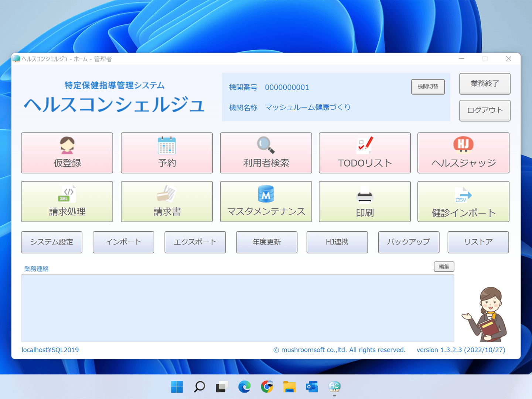Click the app icon in title bar

pyautogui.click(x=16, y=59)
